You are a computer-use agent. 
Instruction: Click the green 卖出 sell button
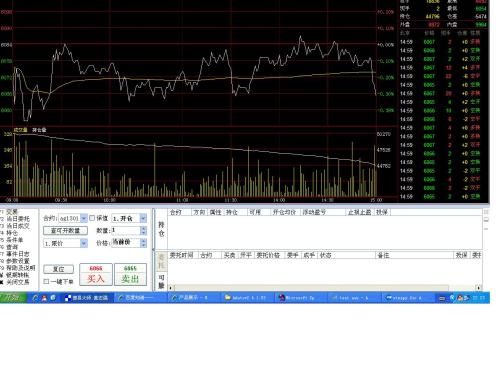click(130, 275)
